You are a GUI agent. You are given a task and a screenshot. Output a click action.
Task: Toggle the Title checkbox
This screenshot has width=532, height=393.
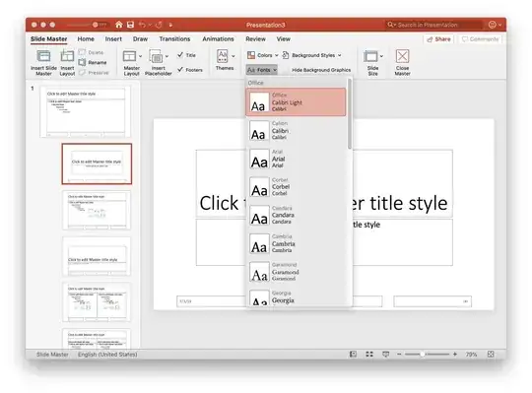point(180,54)
